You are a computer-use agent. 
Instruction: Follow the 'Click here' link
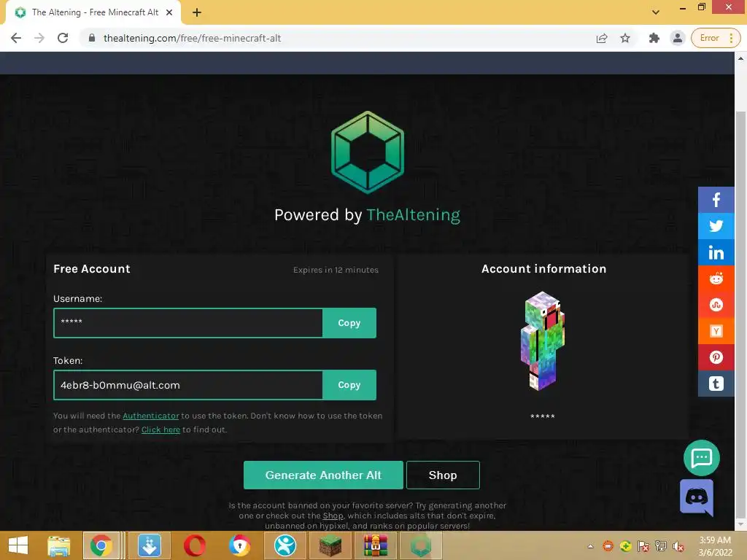(x=160, y=429)
